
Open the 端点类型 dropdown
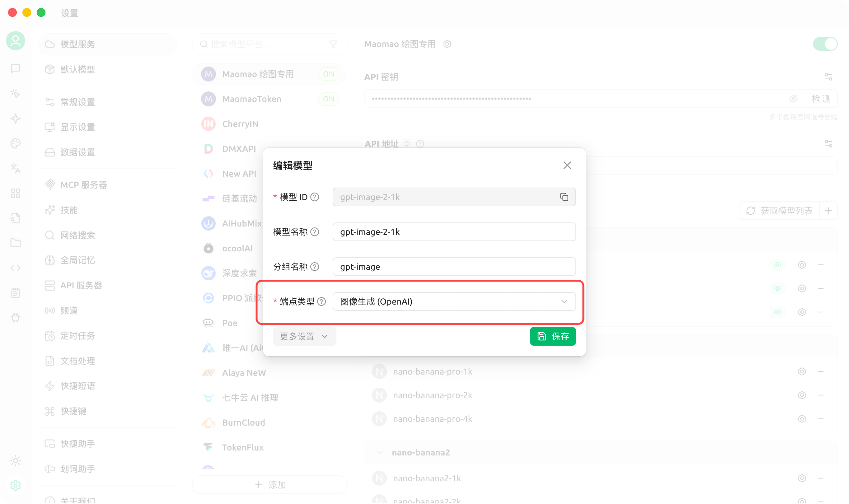(454, 301)
